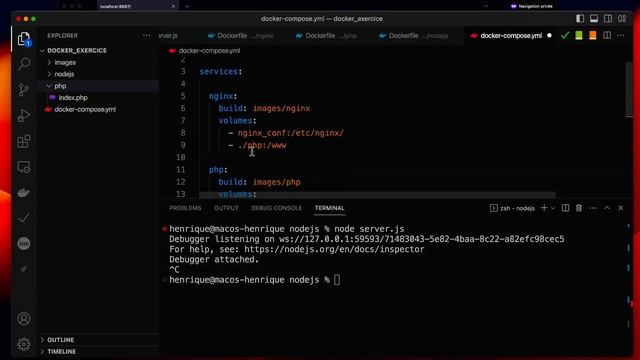Viewport: 640px width, 360px height.
Task: Click the green square editor action icon
Action: [x=579, y=36]
